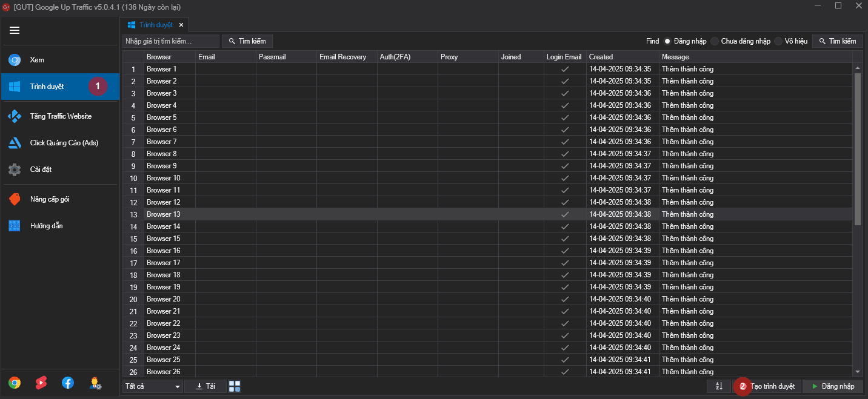868x399 pixels.
Task: Focus the search value input field
Action: (x=171, y=41)
